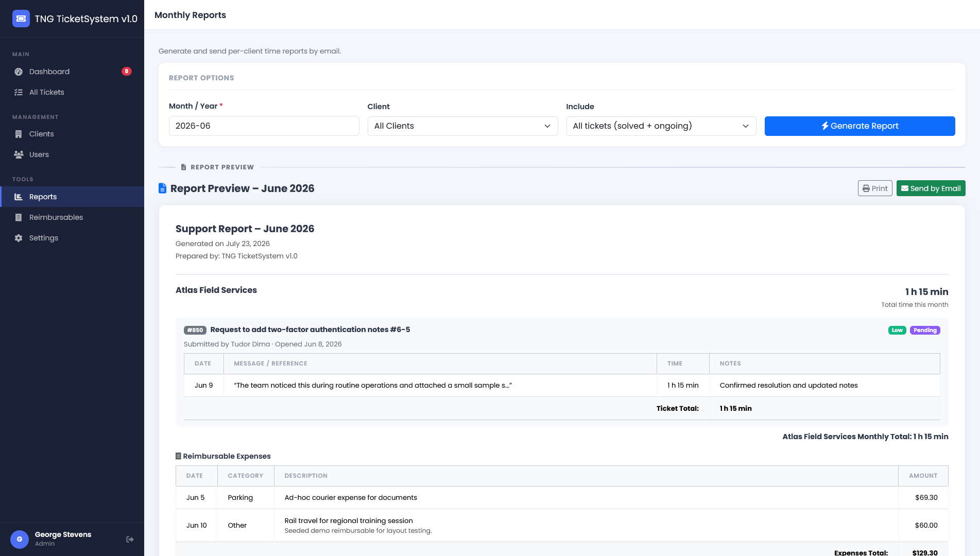Screen dimensions: 980x556
Task: Click the receipt icon beside Reimbursable Expenses
Action: [178, 456]
